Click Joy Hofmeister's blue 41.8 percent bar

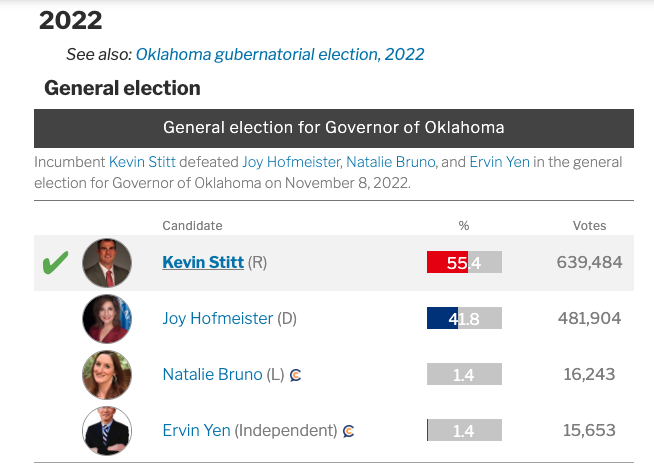point(442,319)
